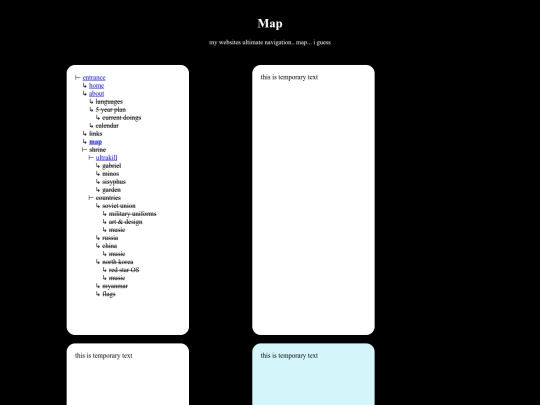Open the about link
The width and height of the screenshot is (540, 405).
pos(96,94)
